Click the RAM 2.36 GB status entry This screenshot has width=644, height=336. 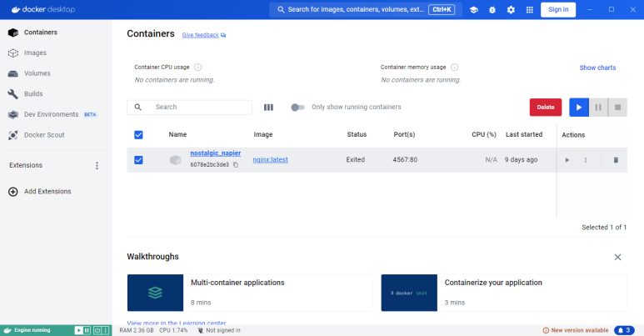point(137,330)
